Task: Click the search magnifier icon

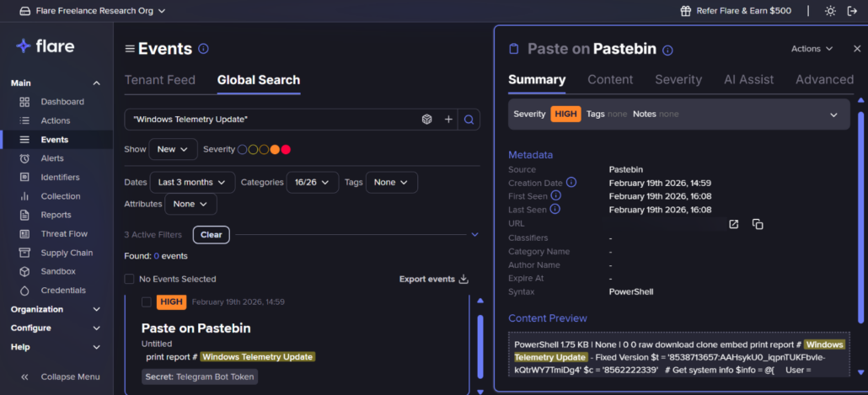Action: tap(469, 120)
